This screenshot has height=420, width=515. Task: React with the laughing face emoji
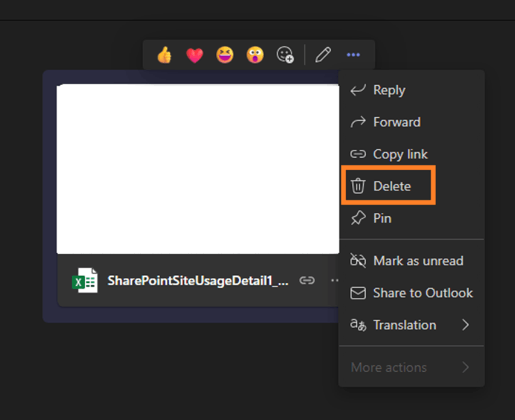click(x=225, y=54)
